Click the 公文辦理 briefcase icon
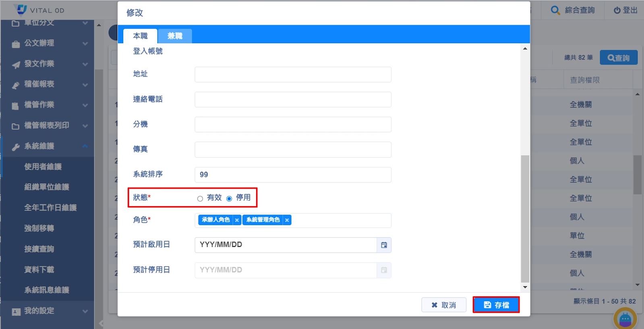The image size is (644, 329). (x=16, y=43)
